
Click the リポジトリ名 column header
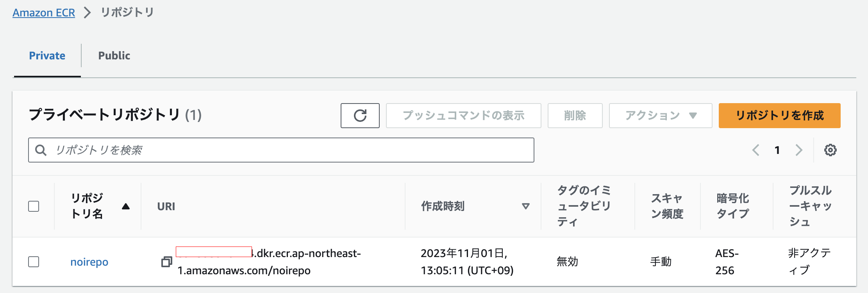coord(87,206)
